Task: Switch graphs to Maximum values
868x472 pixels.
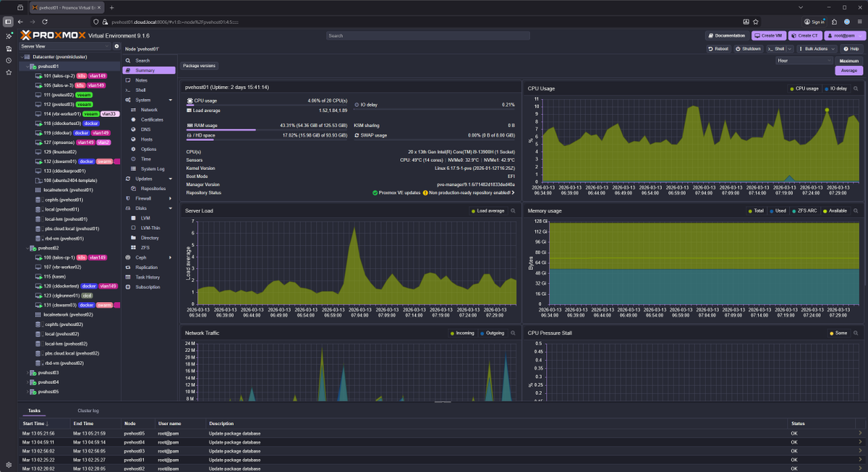Action: tap(849, 61)
